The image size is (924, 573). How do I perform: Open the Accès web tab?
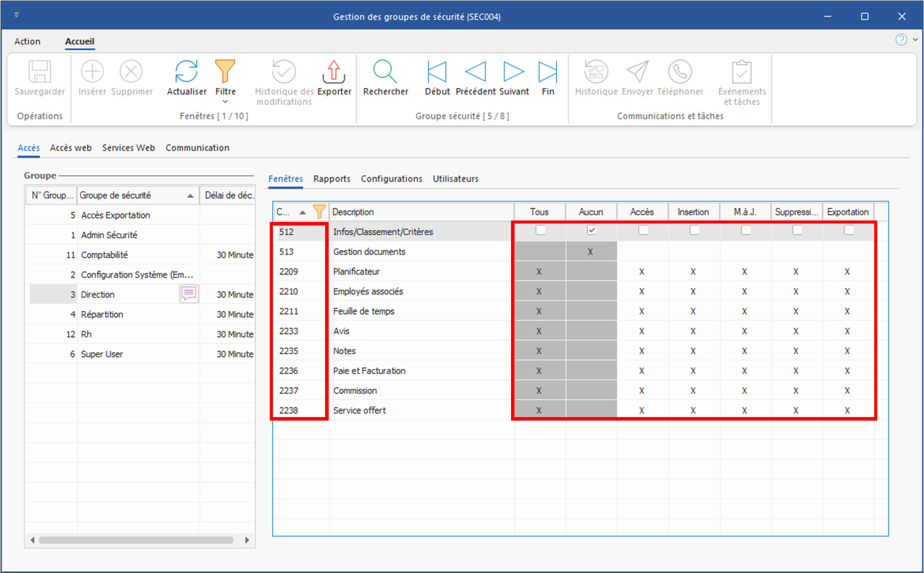(x=71, y=148)
